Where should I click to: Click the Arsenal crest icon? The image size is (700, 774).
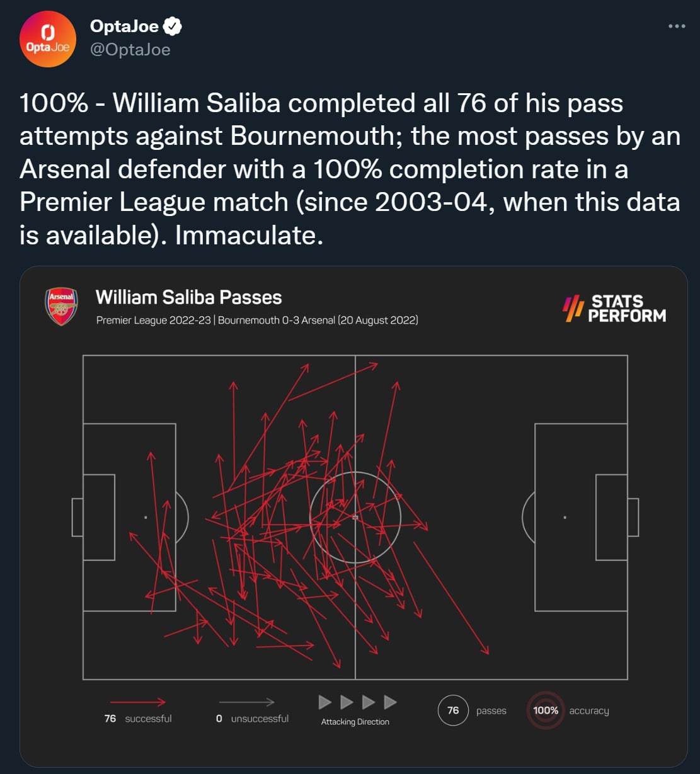click(61, 306)
